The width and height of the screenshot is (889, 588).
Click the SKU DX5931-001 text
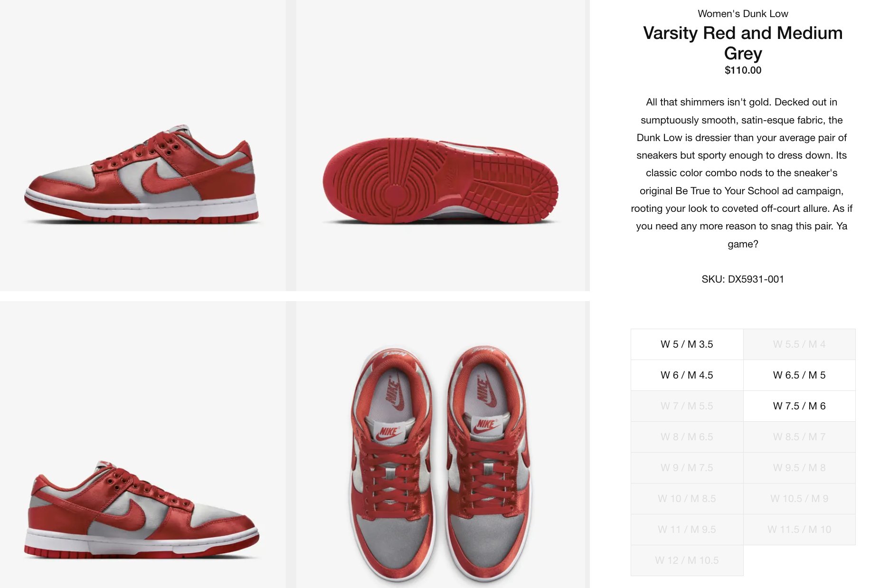pyautogui.click(x=743, y=279)
